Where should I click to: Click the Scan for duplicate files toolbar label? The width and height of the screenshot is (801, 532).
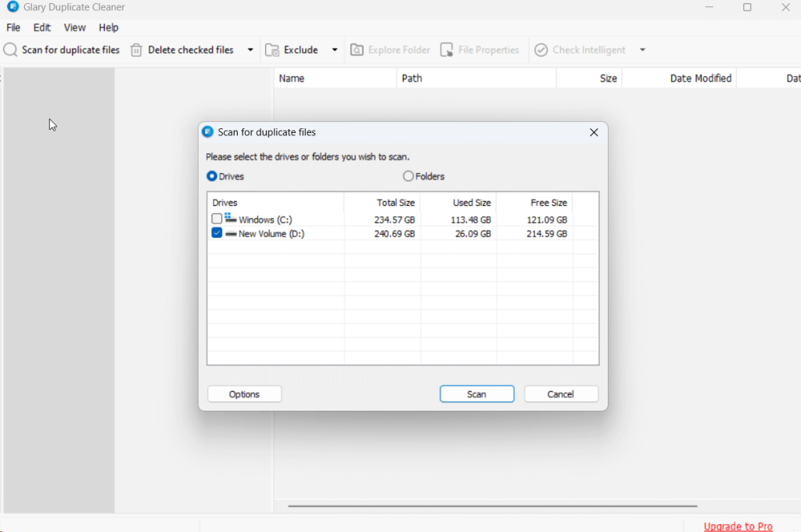(70, 50)
